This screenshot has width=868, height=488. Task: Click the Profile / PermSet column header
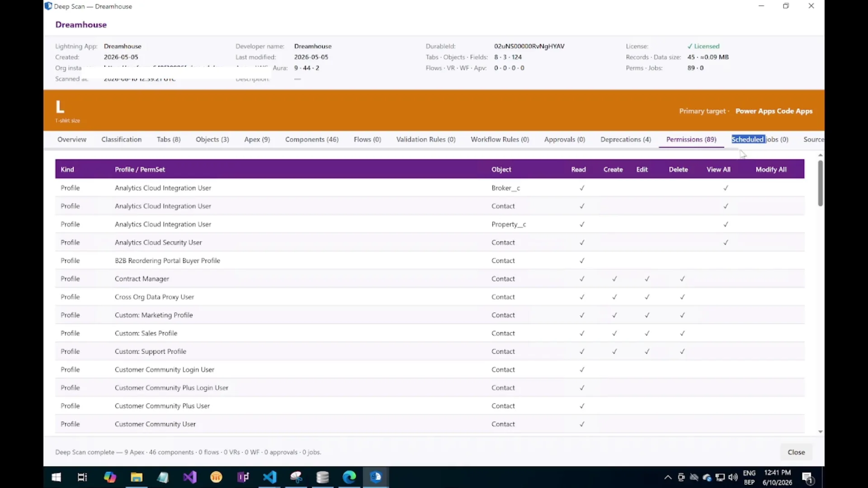click(x=140, y=169)
